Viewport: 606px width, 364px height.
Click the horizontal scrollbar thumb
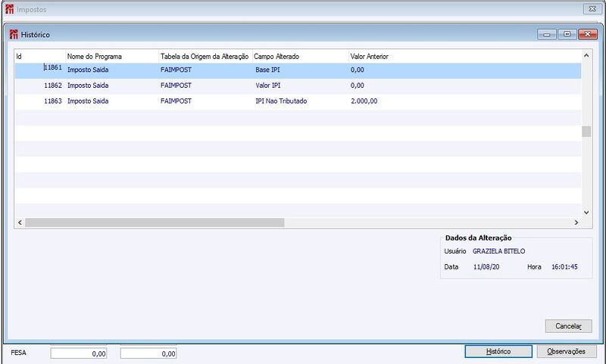[x=155, y=222]
